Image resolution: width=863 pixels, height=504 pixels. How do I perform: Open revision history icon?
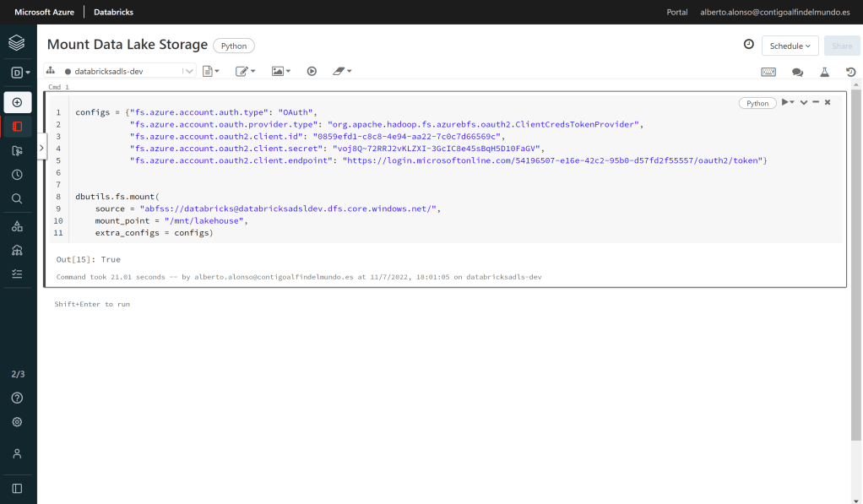851,72
